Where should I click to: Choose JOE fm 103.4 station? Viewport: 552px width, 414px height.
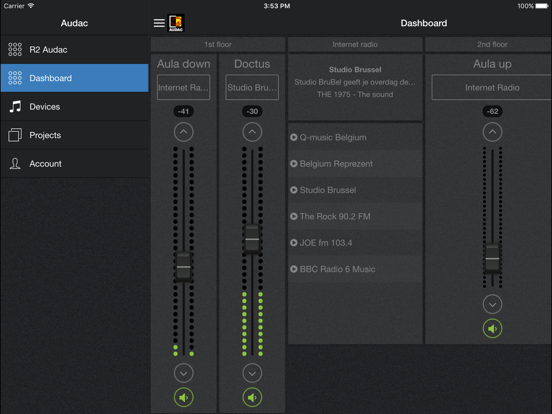355,243
